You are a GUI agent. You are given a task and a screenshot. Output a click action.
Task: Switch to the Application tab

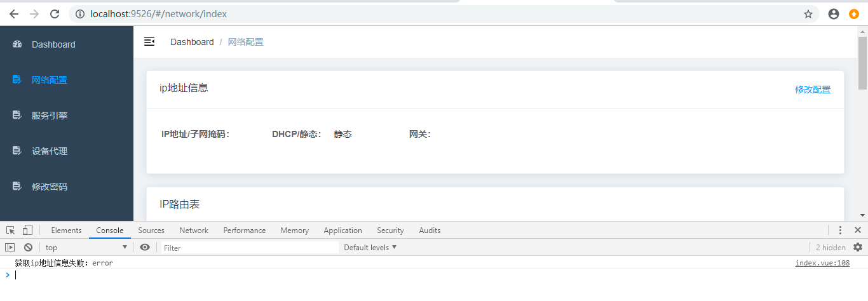click(x=342, y=231)
